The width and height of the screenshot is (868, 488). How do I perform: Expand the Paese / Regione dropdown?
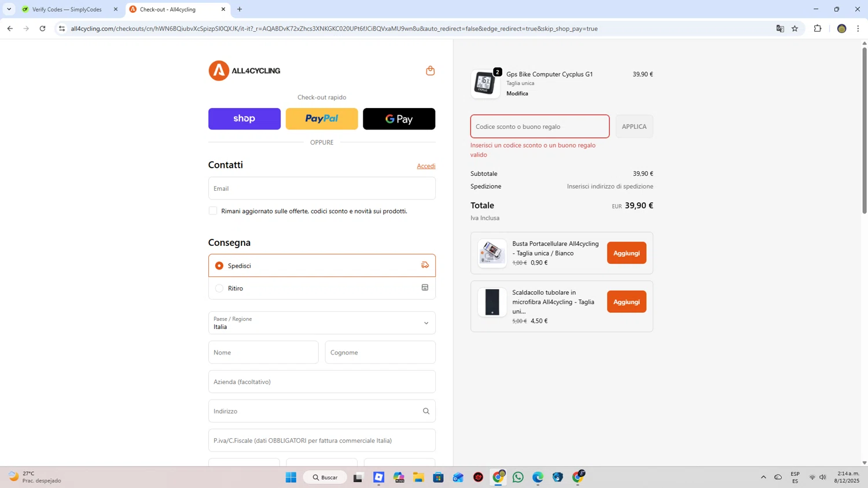click(x=322, y=323)
